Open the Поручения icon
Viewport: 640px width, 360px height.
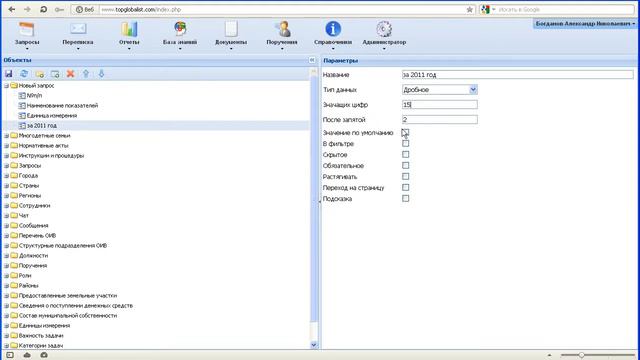282,29
